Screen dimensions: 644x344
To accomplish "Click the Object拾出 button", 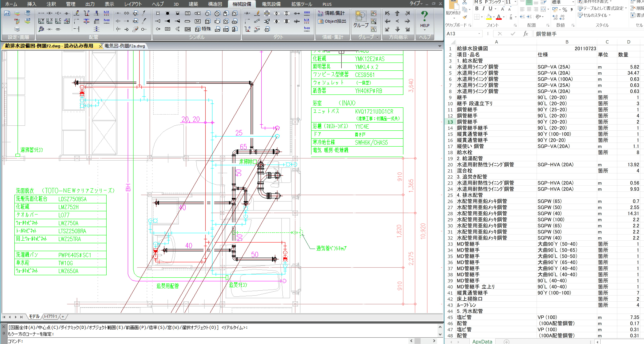I will coord(332,21).
